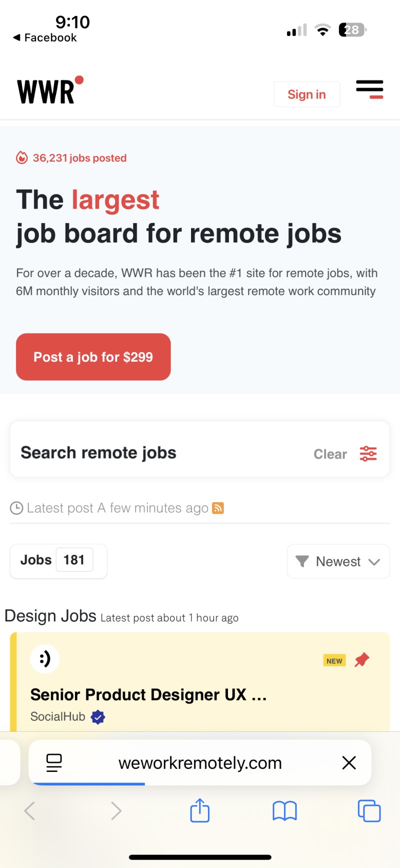This screenshot has width=400, height=868.
Task: Open the hamburger menu icon
Action: tap(369, 90)
